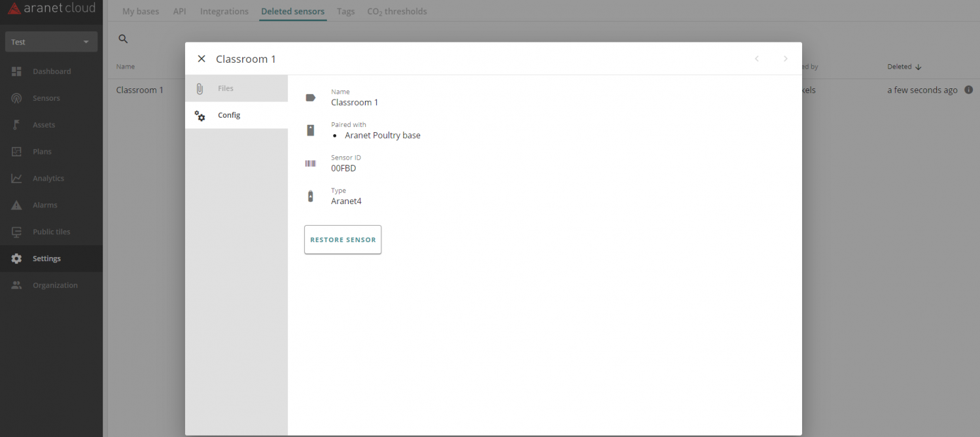Click the Organization people icon
Image resolution: width=980 pixels, height=437 pixels.
(17, 285)
